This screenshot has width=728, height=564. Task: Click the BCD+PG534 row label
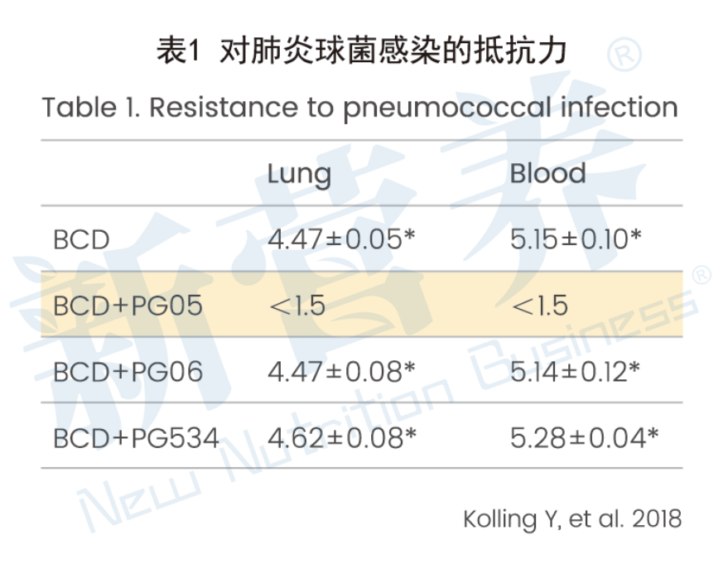tap(136, 438)
